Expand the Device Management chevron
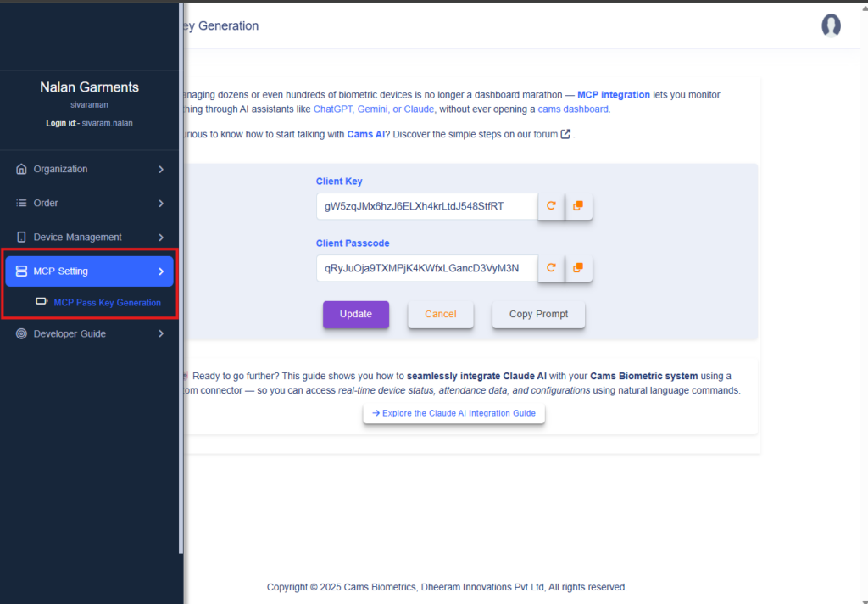This screenshot has width=868, height=604. 161,238
